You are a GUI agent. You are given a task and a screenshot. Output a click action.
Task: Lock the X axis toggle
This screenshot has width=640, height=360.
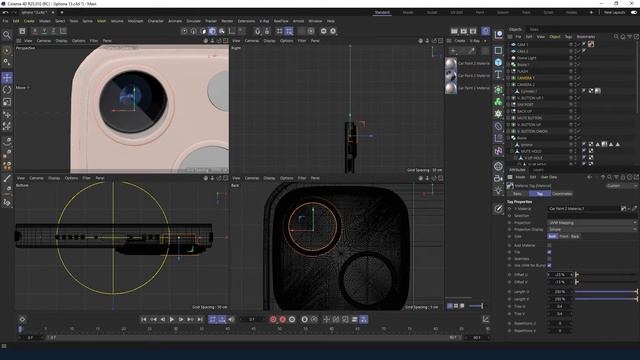[x=35, y=31]
